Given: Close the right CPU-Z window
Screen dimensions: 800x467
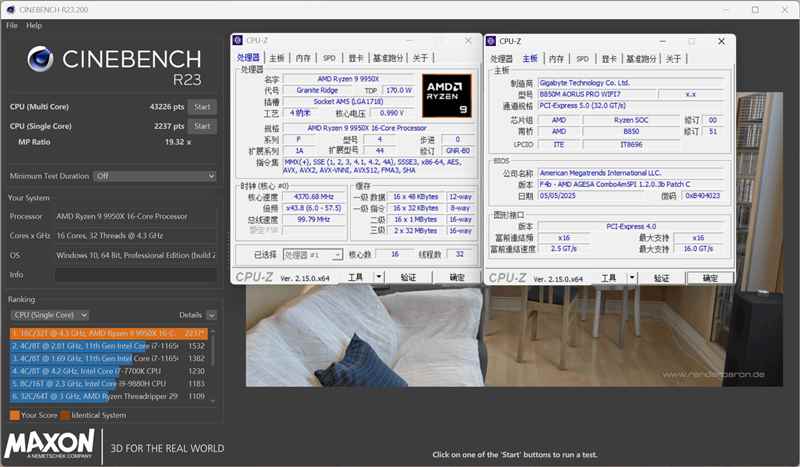Looking at the screenshot, I should tap(721, 41).
